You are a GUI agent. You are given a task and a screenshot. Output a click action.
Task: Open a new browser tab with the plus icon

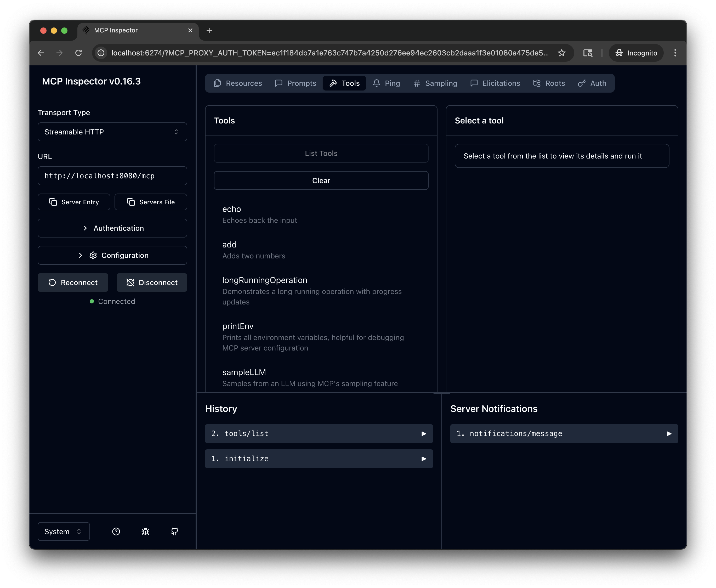[x=209, y=31]
